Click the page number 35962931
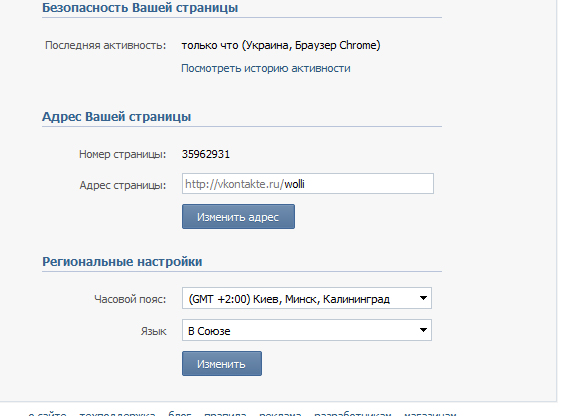 pyautogui.click(x=206, y=154)
